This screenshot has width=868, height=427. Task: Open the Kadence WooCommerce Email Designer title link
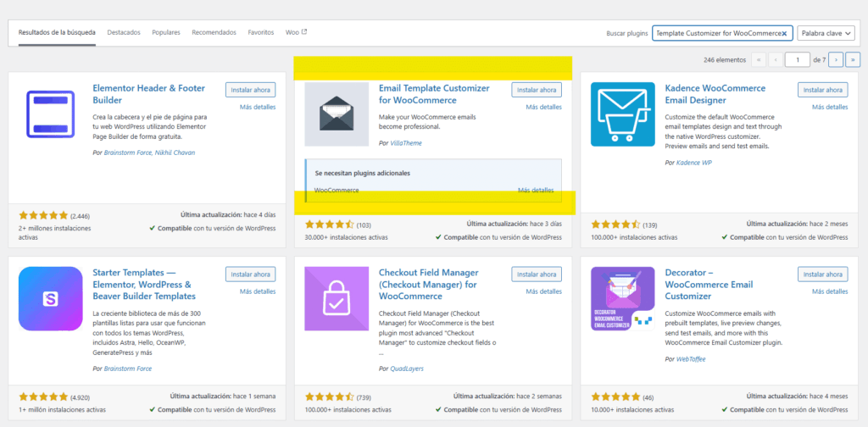(715, 94)
